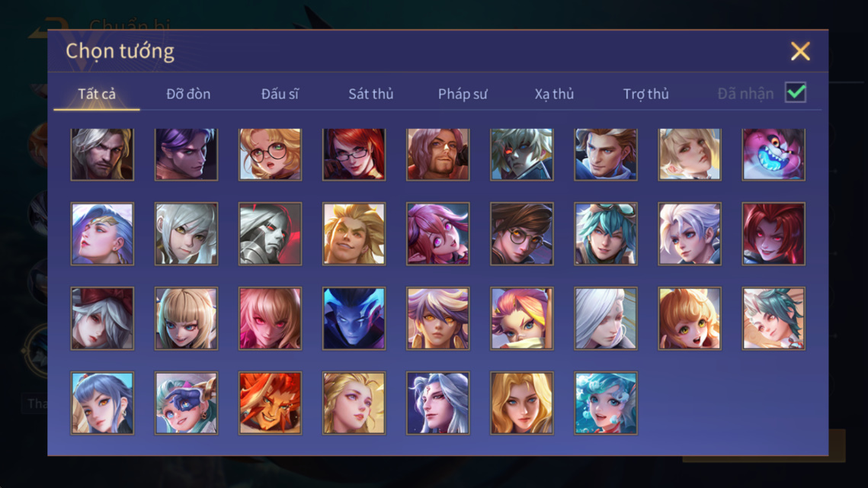The image size is (868, 488).
Task: Close the Chọn tướng dialog
Action: click(x=800, y=51)
